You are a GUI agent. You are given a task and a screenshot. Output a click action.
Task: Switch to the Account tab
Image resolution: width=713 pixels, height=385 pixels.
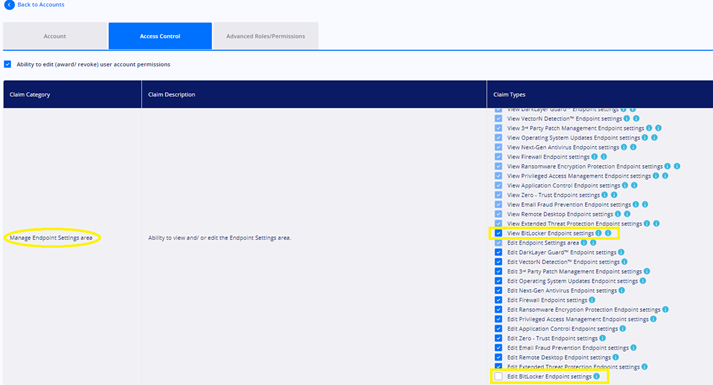tap(55, 36)
